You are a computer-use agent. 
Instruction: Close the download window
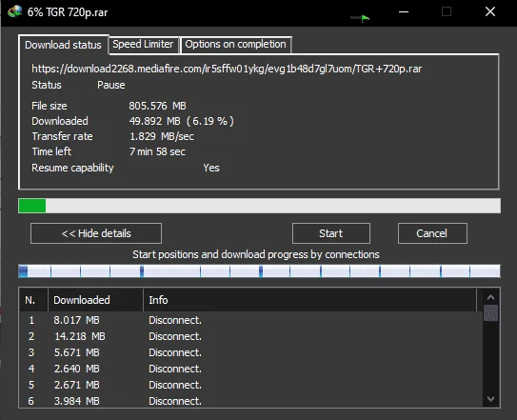pos(490,11)
